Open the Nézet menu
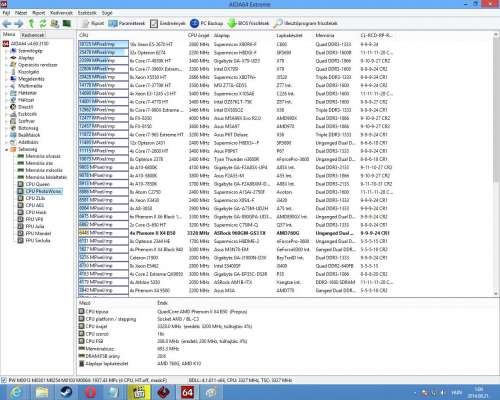The width and height of the screenshot is (500, 400). point(21,13)
